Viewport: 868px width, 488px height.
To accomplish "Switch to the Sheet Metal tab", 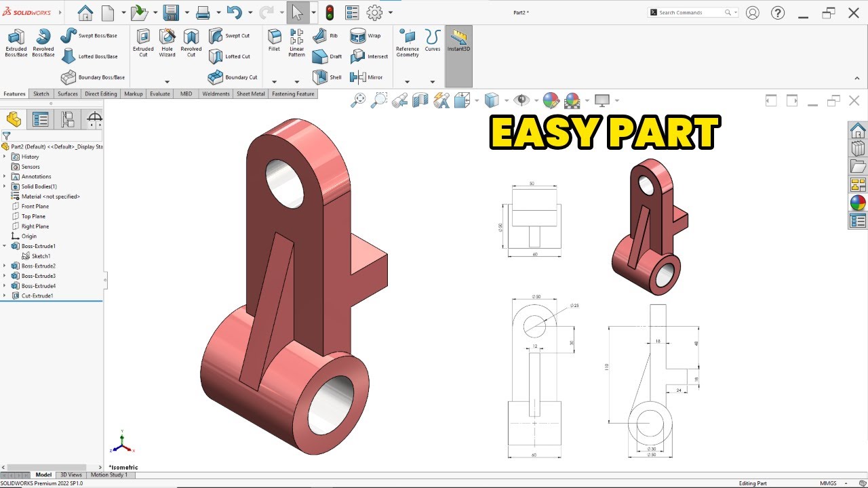I will 251,94.
